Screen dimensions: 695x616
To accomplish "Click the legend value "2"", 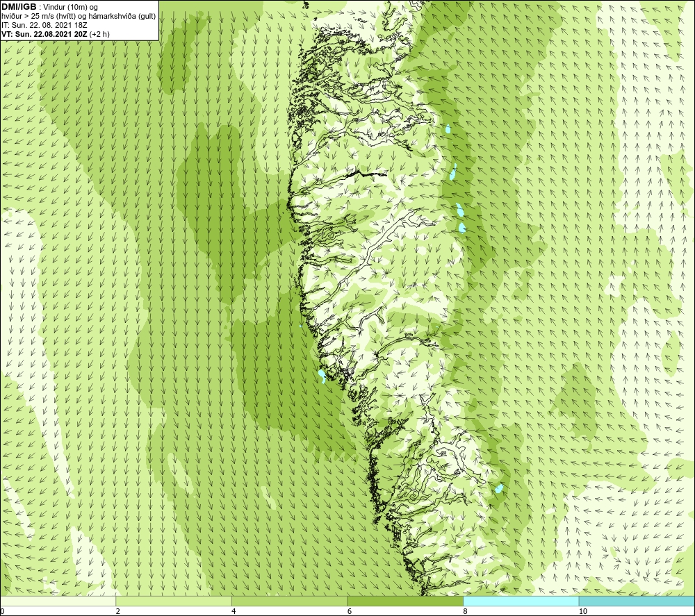I will (118, 612).
